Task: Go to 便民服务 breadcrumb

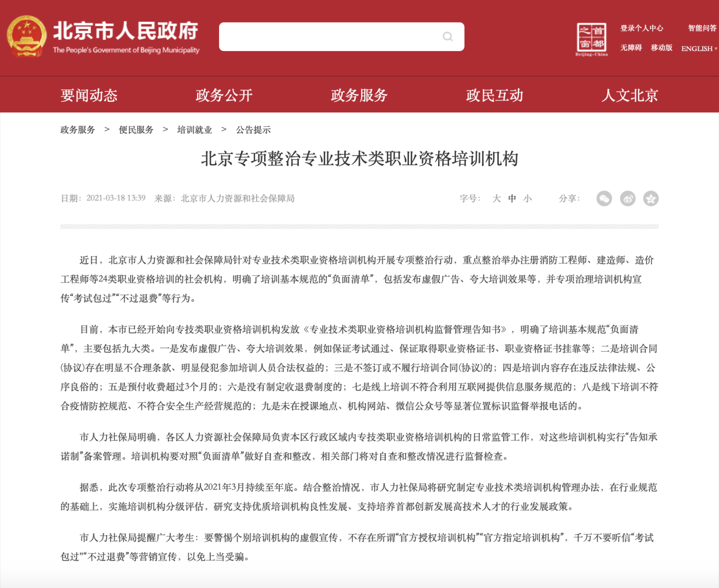Action: 136,130
